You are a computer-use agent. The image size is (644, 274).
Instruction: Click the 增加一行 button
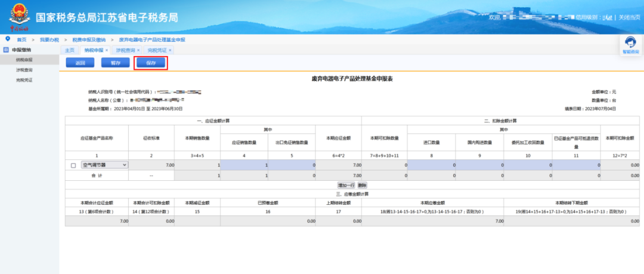click(346, 185)
